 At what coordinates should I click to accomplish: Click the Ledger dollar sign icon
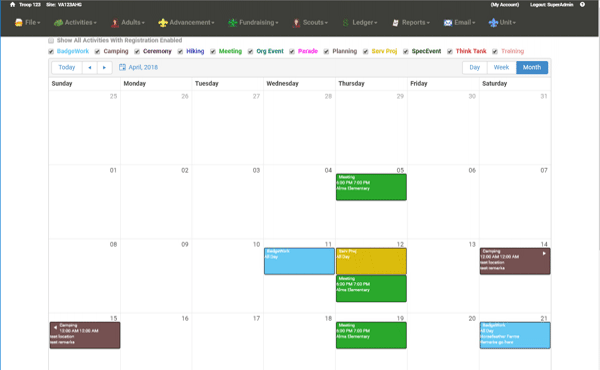pyautogui.click(x=346, y=23)
